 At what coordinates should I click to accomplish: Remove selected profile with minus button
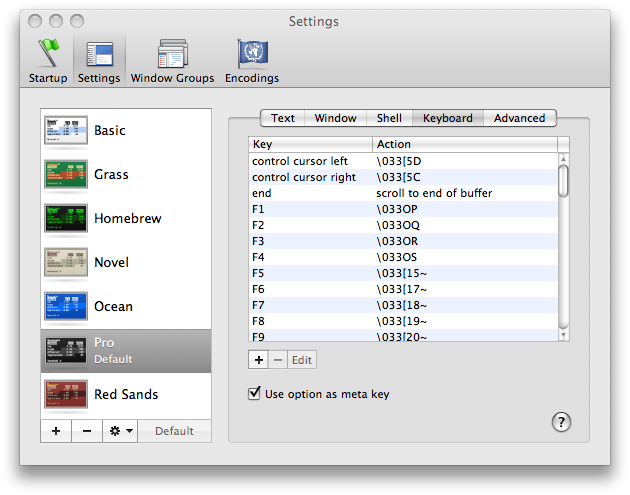pyautogui.click(x=87, y=431)
